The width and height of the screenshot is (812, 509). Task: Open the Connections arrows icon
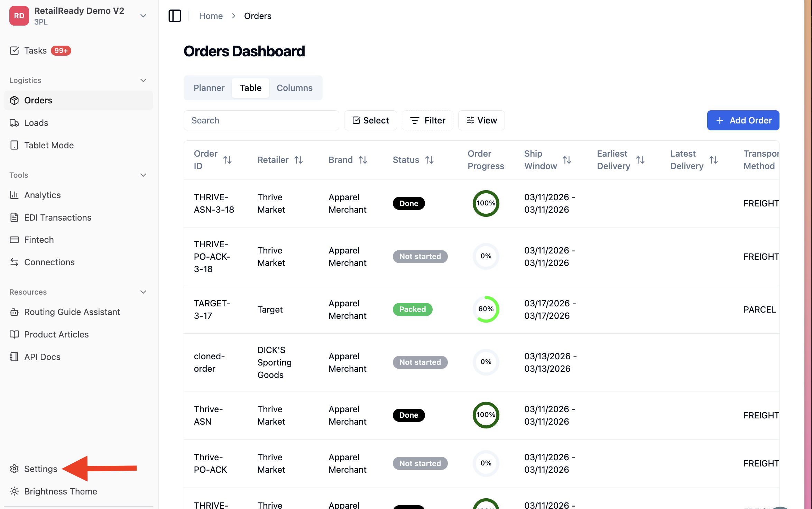(15, 262)
